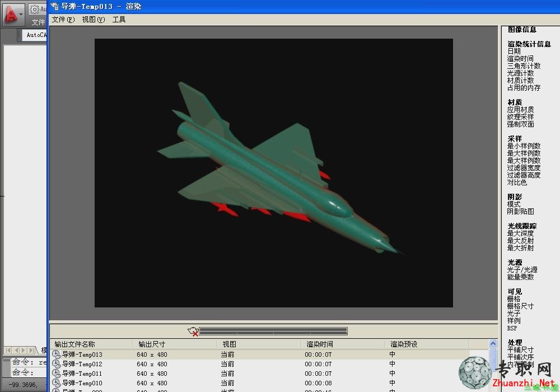Click the next layout tab arrow
Screen dimensions: 560x392
24,350
